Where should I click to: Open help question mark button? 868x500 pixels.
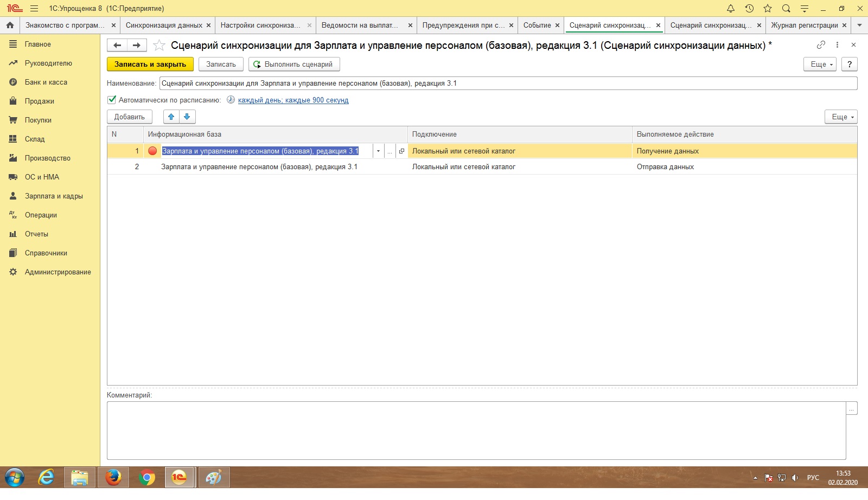[850, 64]
